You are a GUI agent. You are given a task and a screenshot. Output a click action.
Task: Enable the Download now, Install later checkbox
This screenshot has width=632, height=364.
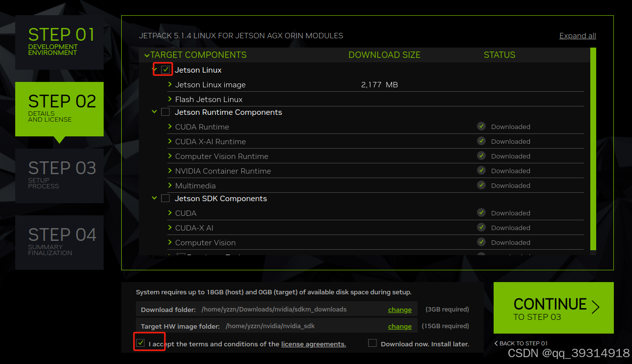372,343
